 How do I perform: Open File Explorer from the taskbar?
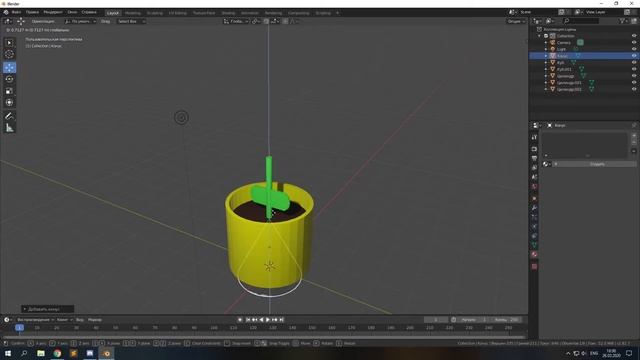click(41, 353)
